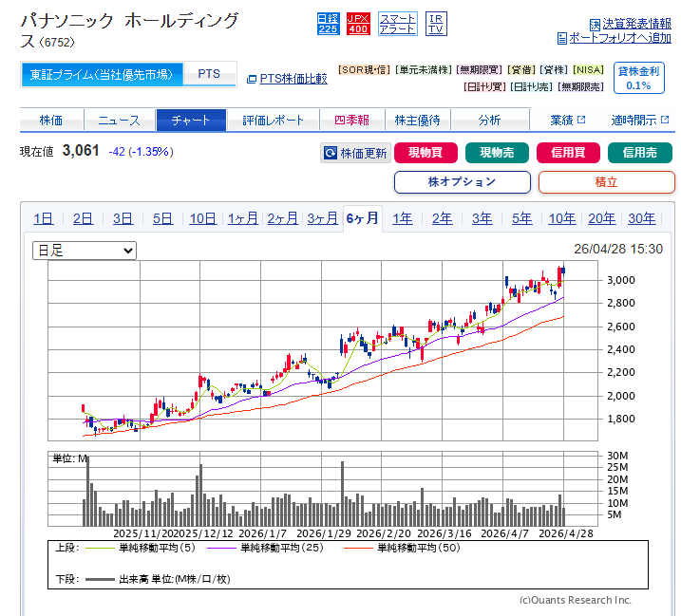
Task: Open the 分析 tab
Action: pyautogui.click(x=489, y=121)
